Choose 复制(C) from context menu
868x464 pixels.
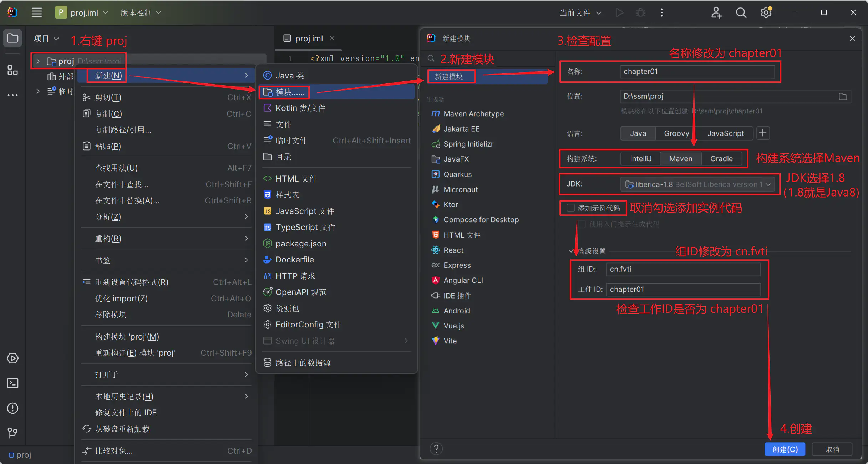pos(166,114)
